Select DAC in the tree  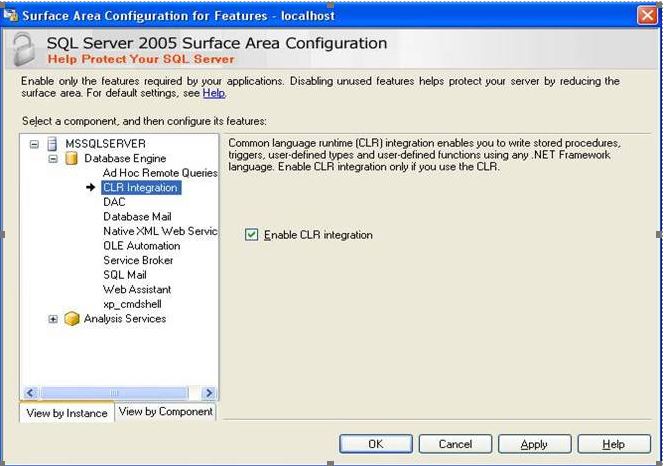[114, 202]
